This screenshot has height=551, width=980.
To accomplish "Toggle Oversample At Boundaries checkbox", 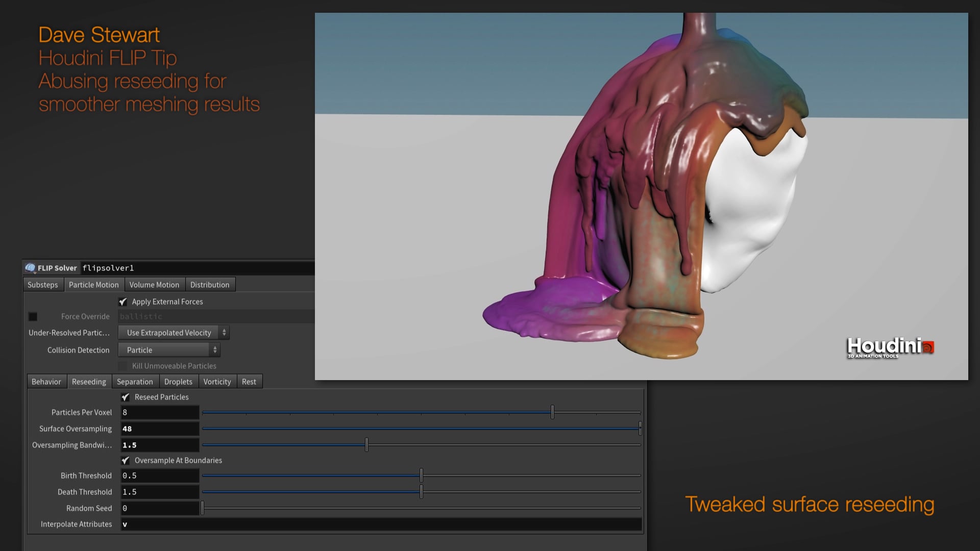I will [126, 461].
